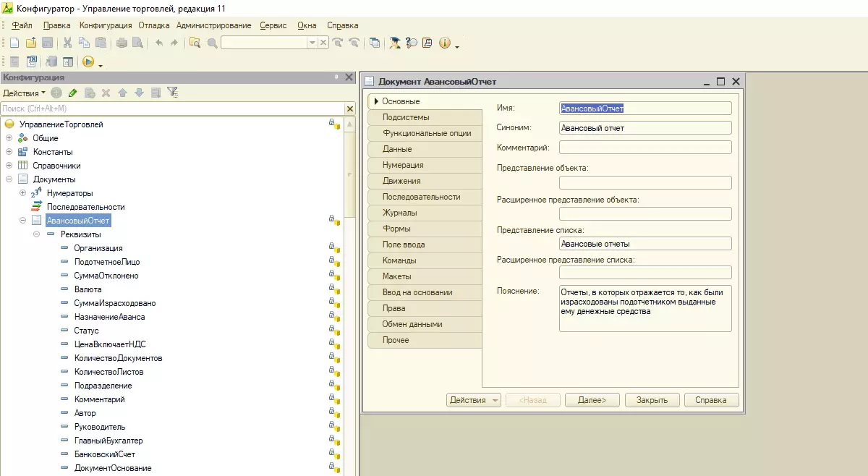The height and width of the screenshot is (476, 868).
Task: Click the Справка button in document dialog
Action: [710, 400]
